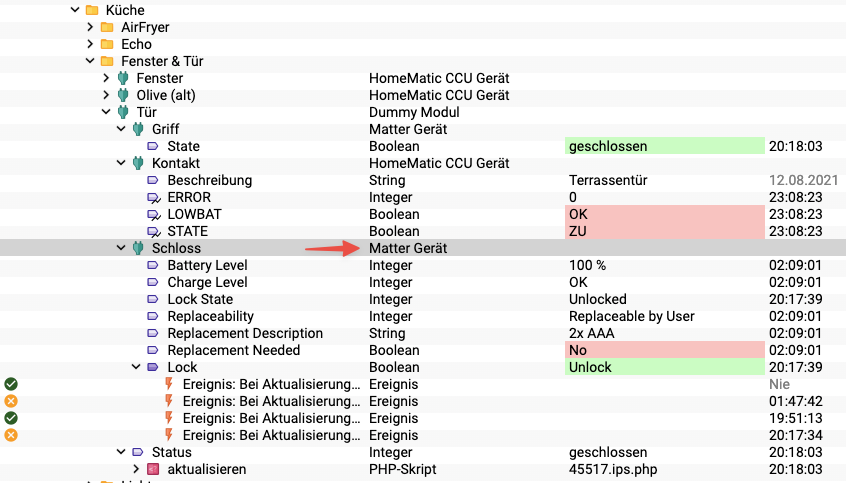Collapse the Lock variable's event list
The height and width of the screenshot is (483, 846).
(137, 367)
